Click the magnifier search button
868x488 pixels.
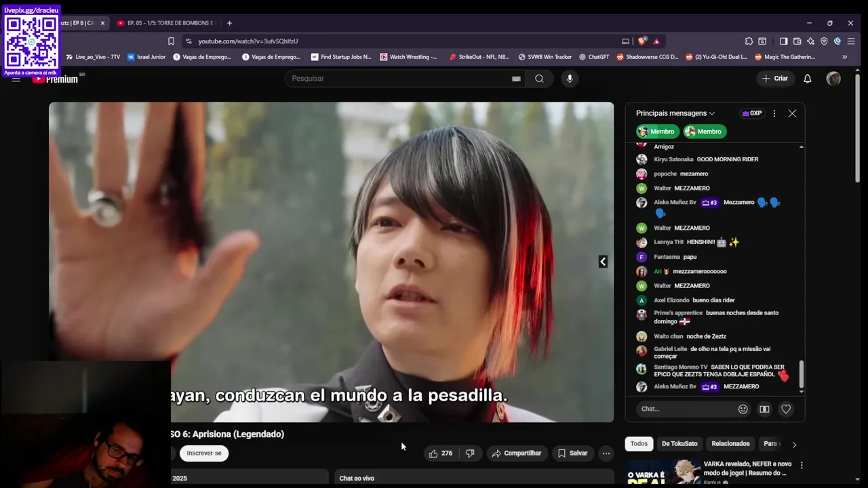(539, 79)
